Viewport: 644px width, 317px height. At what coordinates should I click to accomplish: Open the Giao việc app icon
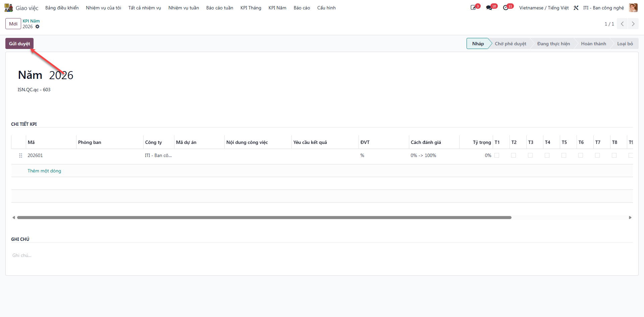click(9, 8)
